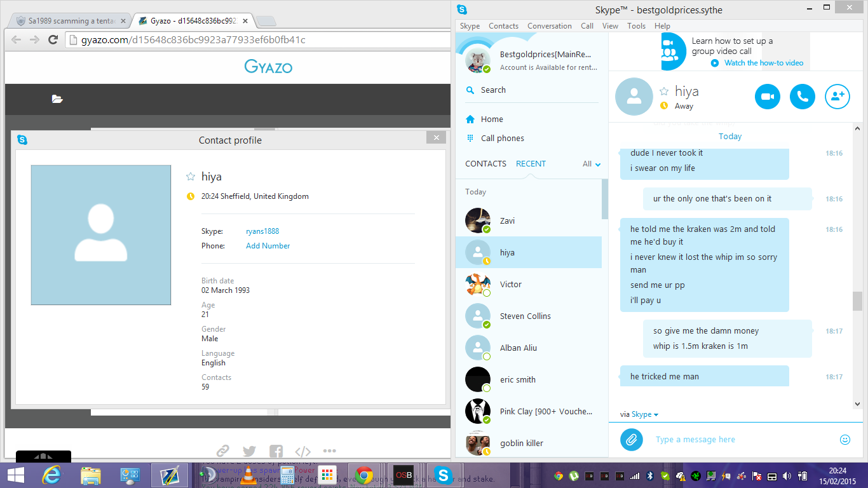Open the Conversation menu

[550, 26]
